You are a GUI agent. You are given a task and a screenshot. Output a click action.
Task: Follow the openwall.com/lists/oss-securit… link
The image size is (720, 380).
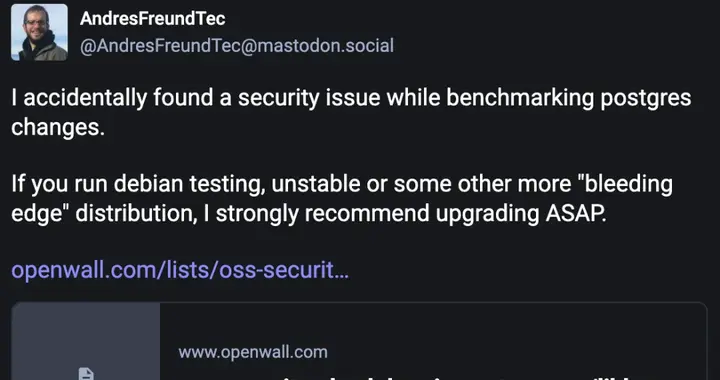click(x=180, y=270)
